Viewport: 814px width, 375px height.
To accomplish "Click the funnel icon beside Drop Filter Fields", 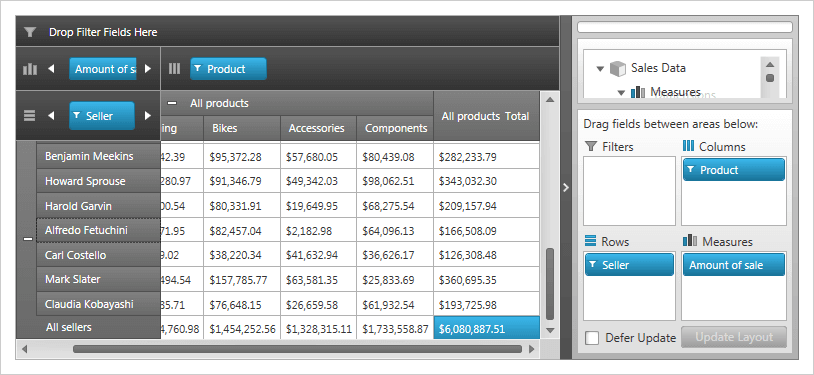I will [30, 32].
